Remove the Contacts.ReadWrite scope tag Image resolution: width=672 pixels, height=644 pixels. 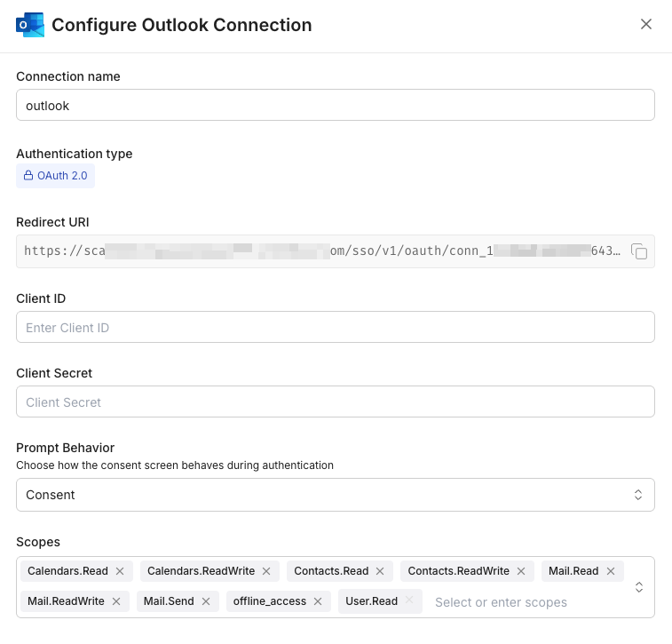[x=521, y=571]
